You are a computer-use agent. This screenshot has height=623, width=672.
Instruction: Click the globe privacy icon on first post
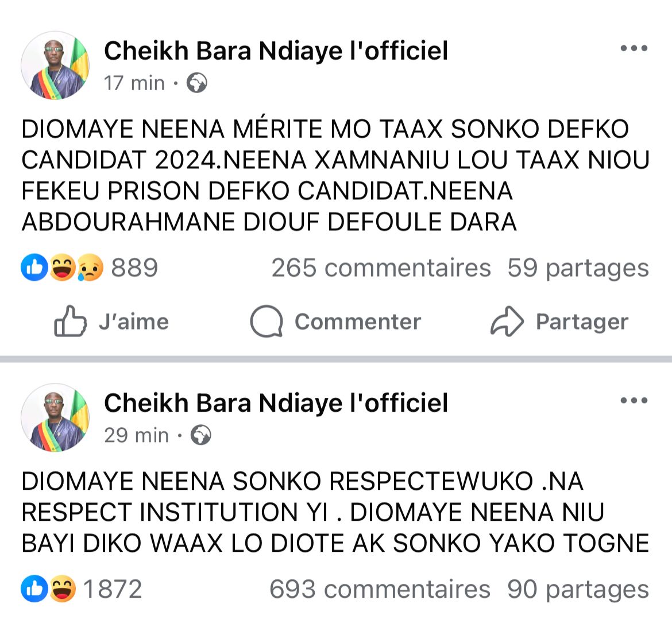[197, 83]
